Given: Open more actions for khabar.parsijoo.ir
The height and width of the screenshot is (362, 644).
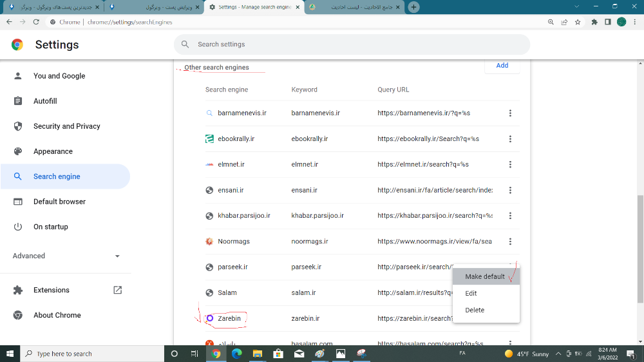Looking at the screenshot, I should click(510, 216).
